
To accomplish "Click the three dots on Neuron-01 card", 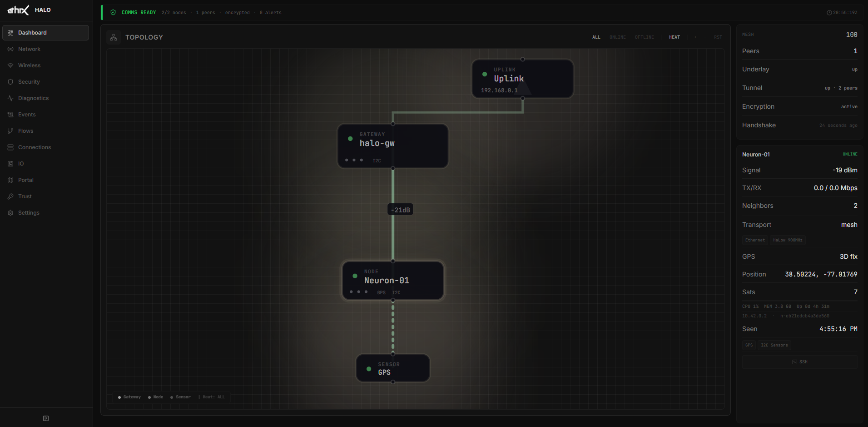I will click(359, 292).
